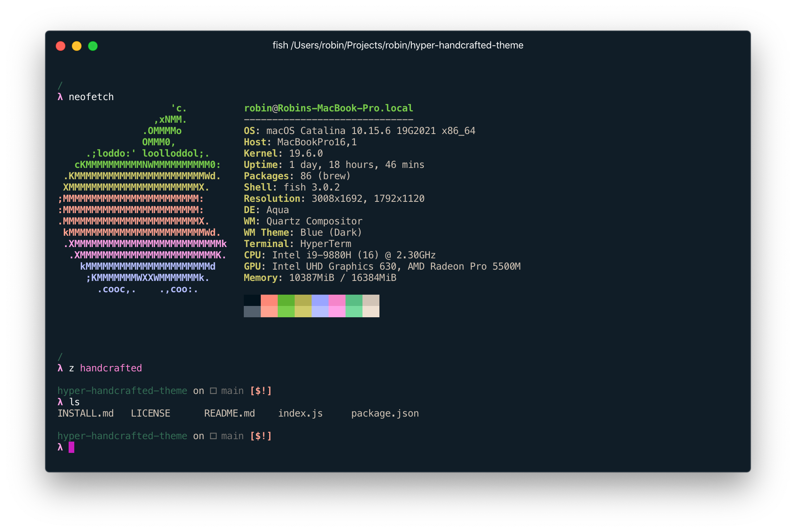This screenshot has height=532, width=796.
Task: Click the beige color swatch
Action: pos(371,300)
